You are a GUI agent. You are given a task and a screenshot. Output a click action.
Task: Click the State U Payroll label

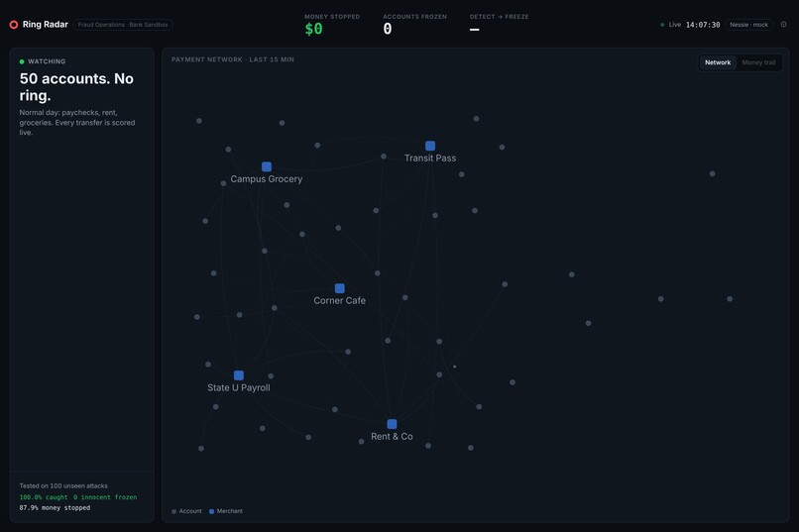pos(239,387)
